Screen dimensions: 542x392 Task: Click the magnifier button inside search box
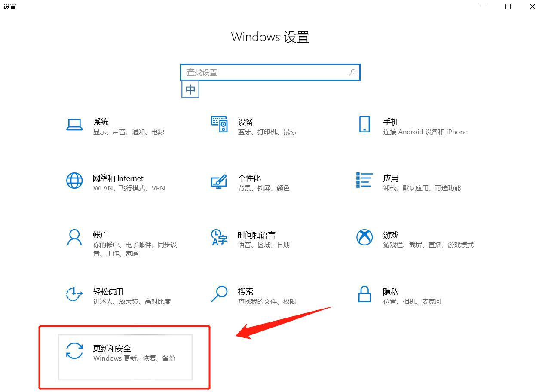352,72
